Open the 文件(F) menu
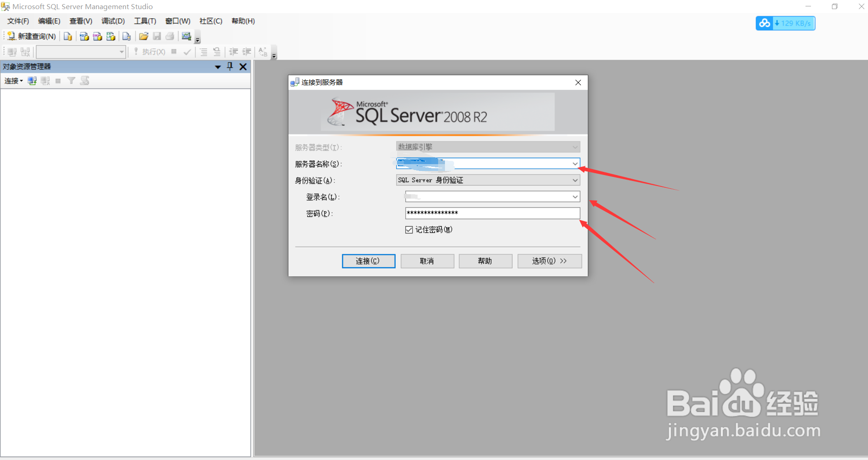This screenshot has height=460, width=868. tap(18, 21)
